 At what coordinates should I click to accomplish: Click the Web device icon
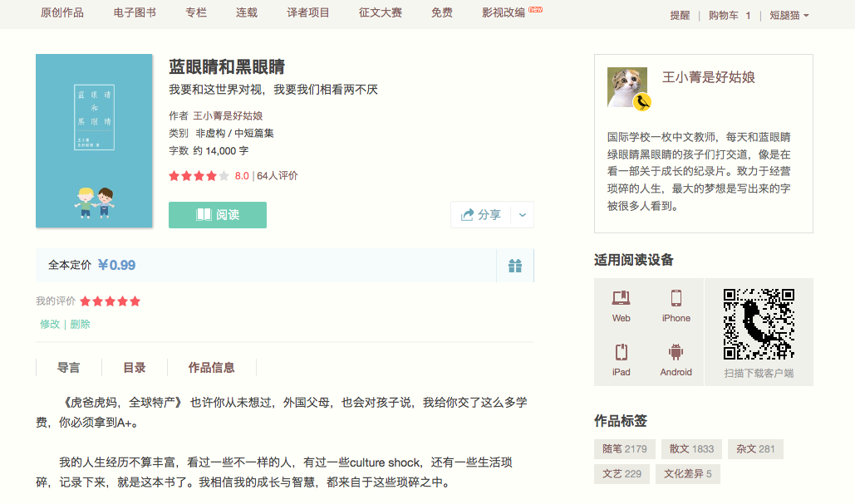[x=621, y=299]
